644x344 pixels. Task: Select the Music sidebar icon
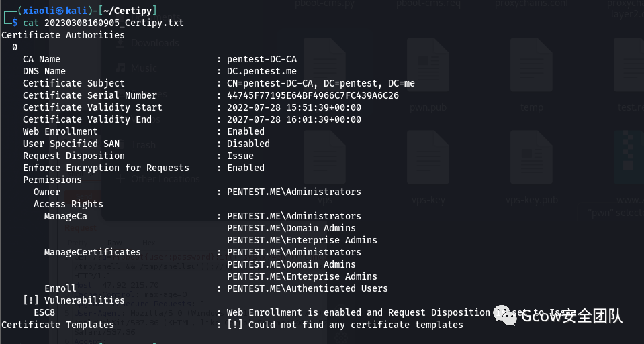tap(120, 68)
